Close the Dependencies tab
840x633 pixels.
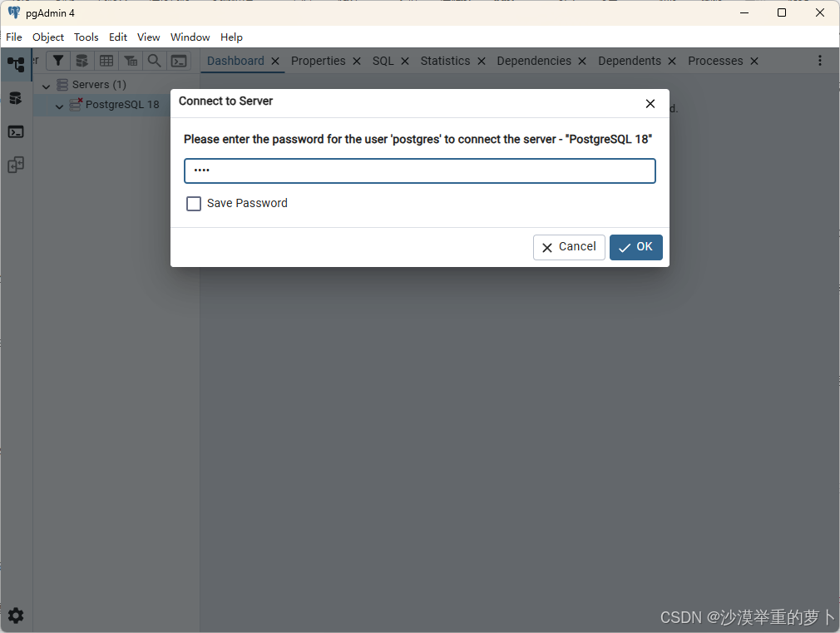pyautogui.click(x=582, y=61)
